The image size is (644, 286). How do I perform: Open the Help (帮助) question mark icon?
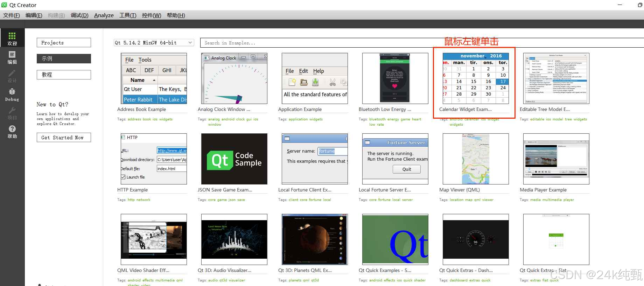12,131
